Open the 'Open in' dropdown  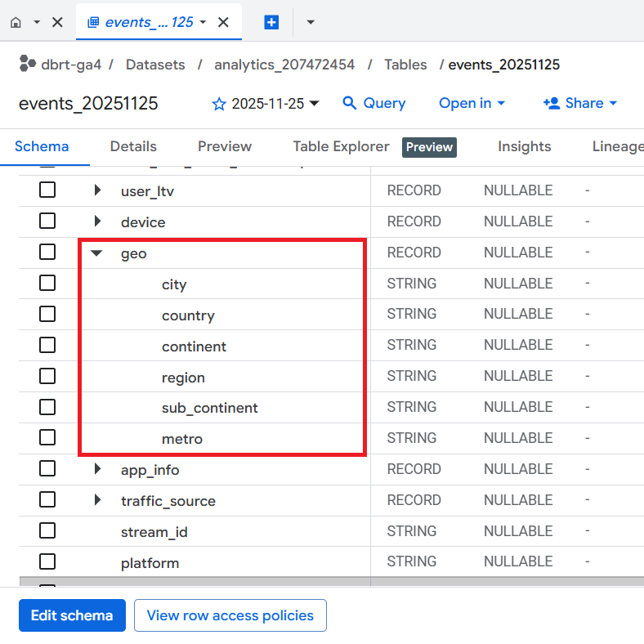pos(472,103)
